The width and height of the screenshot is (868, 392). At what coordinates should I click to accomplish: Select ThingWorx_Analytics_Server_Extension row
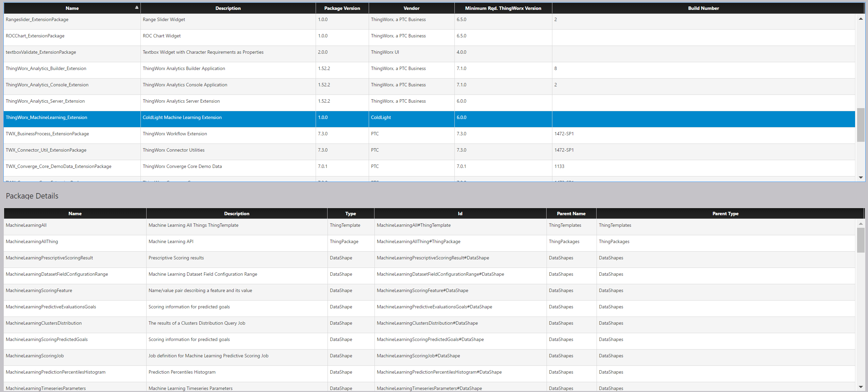click(429, 103)
